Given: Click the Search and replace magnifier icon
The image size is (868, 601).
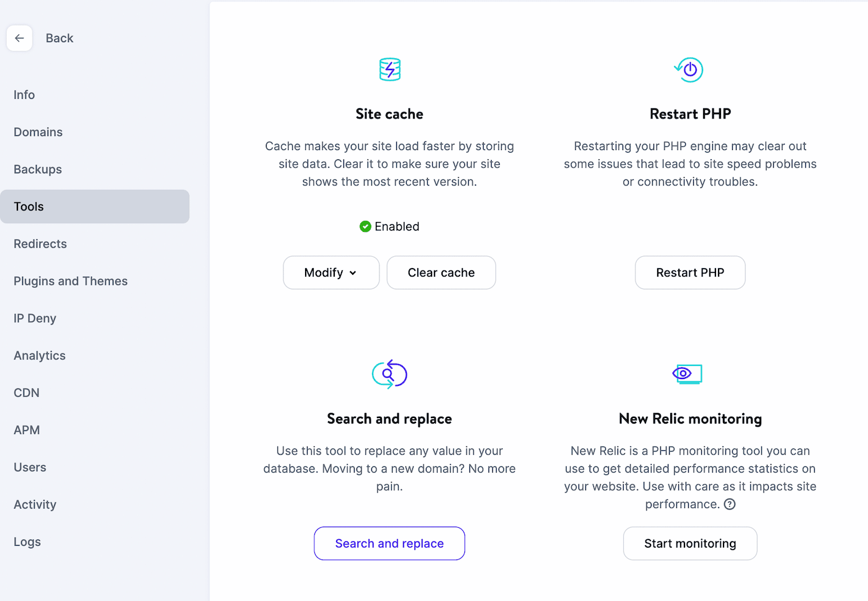Looking at the screenshot, I should click(x=389, y=374).
